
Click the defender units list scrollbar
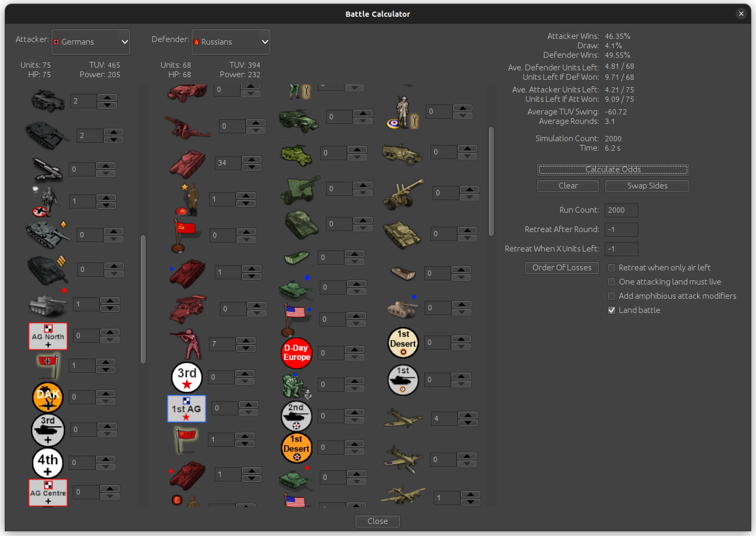click(491, 181)
